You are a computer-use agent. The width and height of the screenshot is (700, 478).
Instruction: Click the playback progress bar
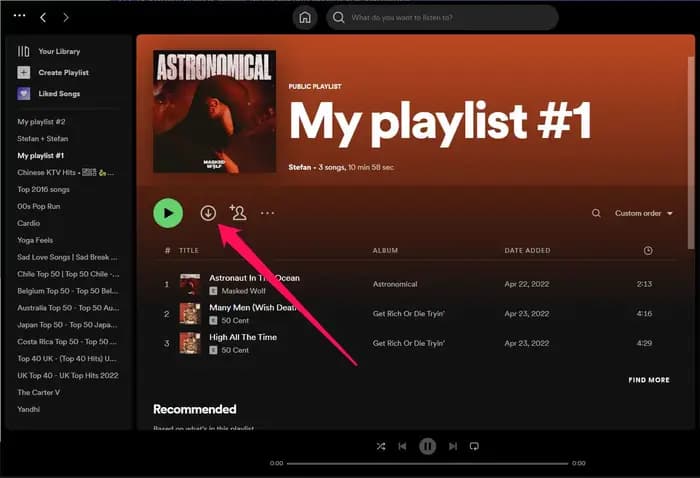point(427,463)
